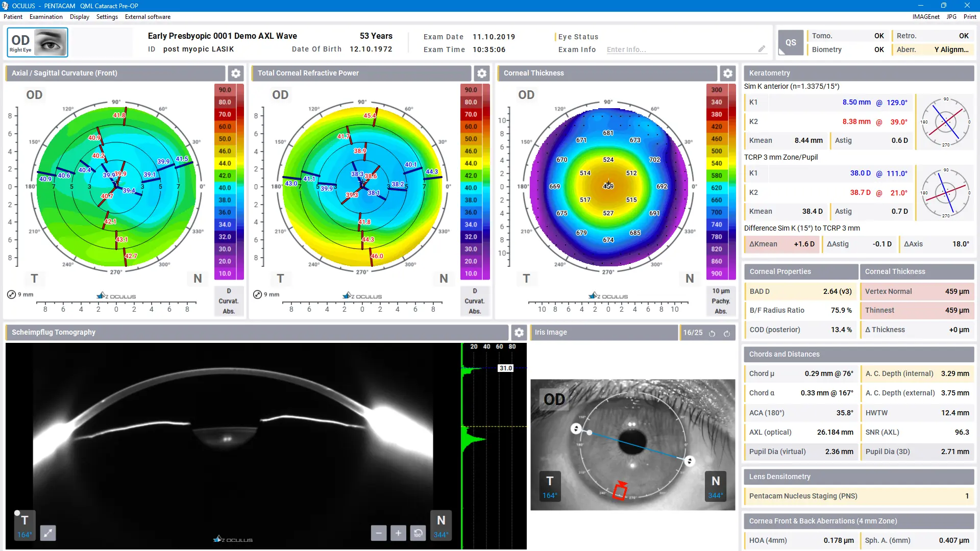Image resolution: width=980 pixels, height=551 pixels.
Task: Rotate Scheimpflug image clockwise via 16/25 header
Action: (x=727, y=333)
